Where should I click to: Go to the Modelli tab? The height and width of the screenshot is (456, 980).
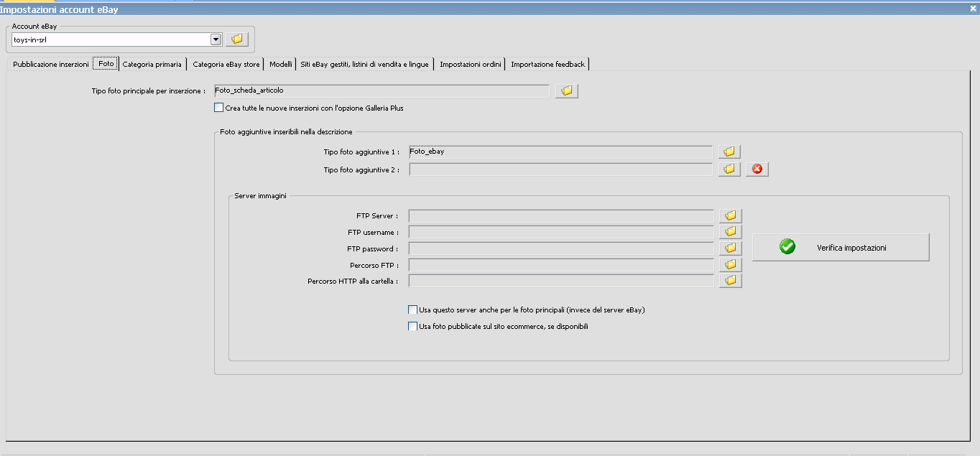tap(281, 64)
